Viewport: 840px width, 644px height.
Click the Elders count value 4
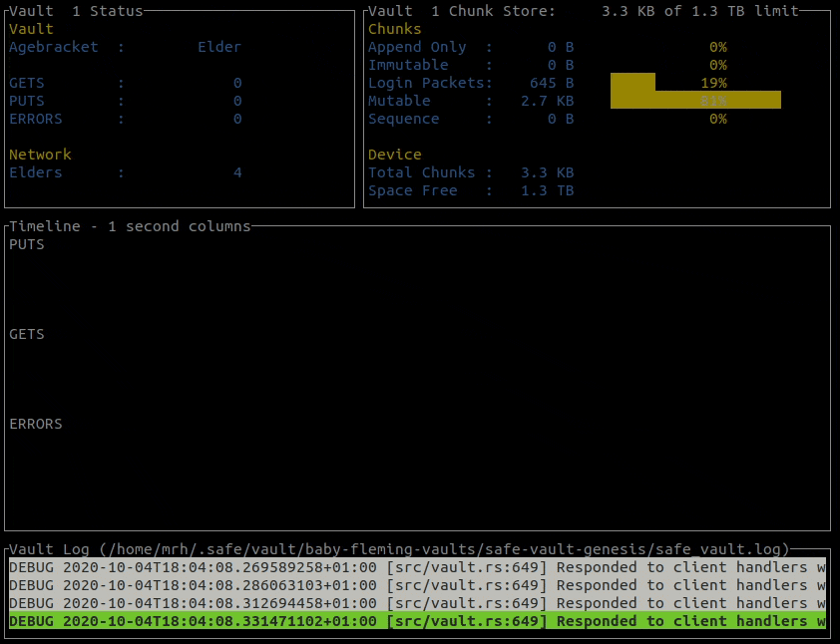[237, 172]
